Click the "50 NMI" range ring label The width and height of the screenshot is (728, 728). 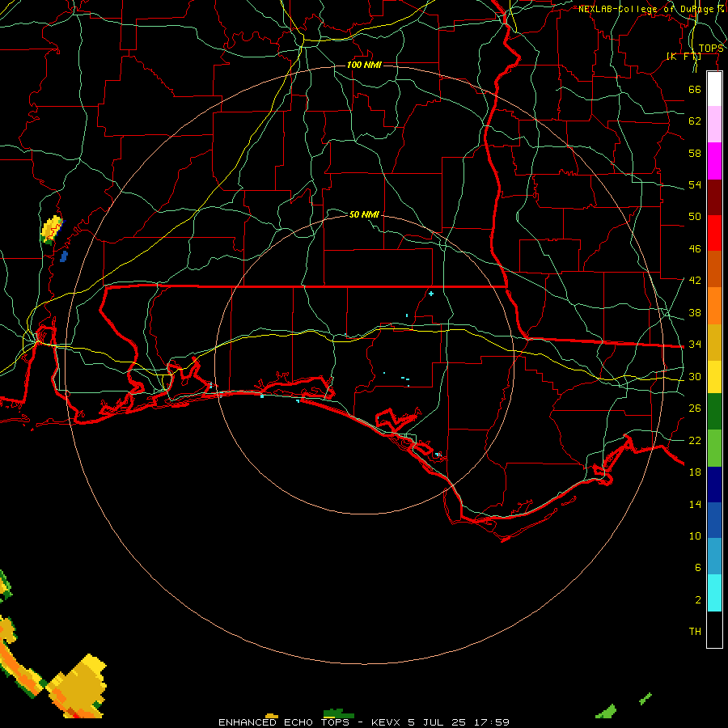pyautogui.click(x=364, y=214)
